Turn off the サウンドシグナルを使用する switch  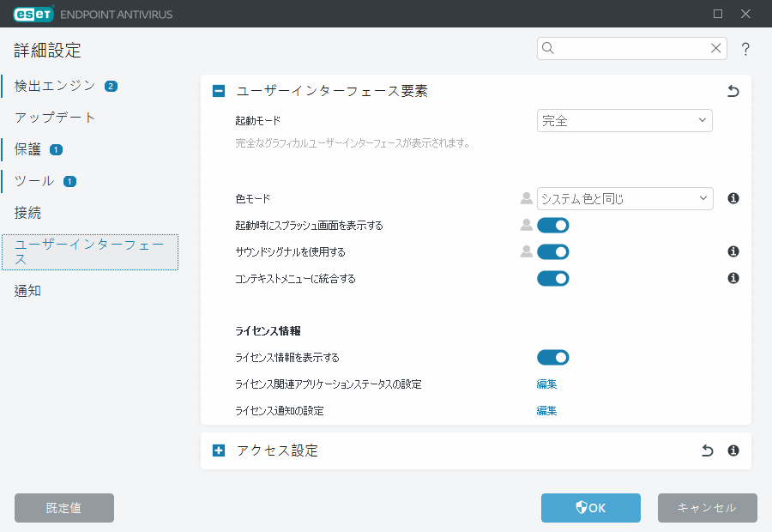tap(552, 251)
